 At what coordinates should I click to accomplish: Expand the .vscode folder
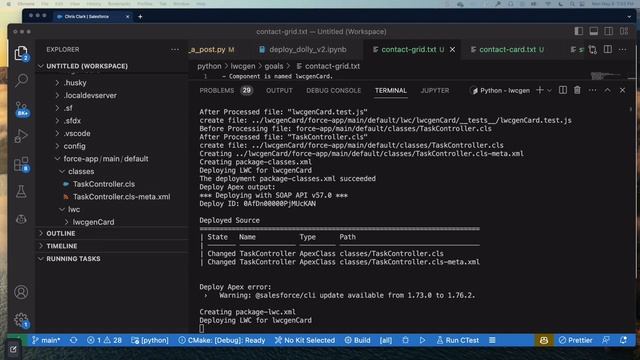coord(77,133)
